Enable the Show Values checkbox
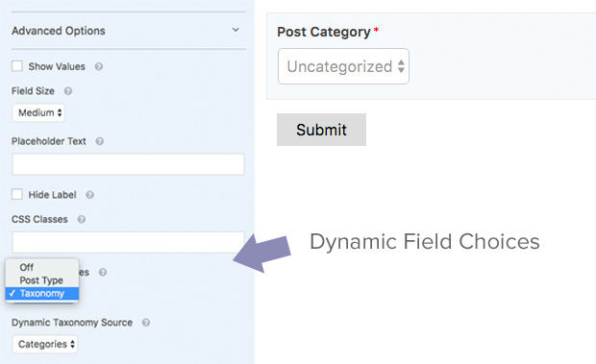This screenshot has width=596, height=364. point(17,66)
